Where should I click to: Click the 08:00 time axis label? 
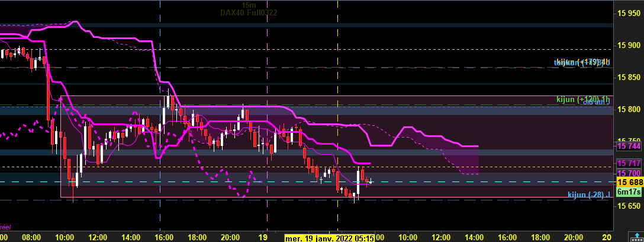pyautogui.click(x=31, y=237)
